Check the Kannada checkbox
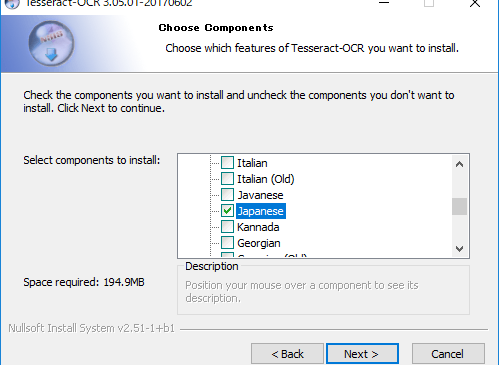 tap(227, 227)
